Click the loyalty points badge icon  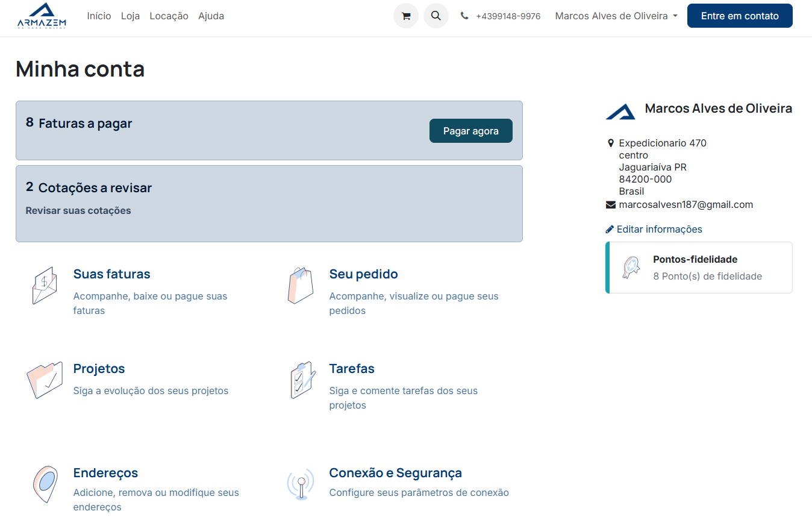631,268
